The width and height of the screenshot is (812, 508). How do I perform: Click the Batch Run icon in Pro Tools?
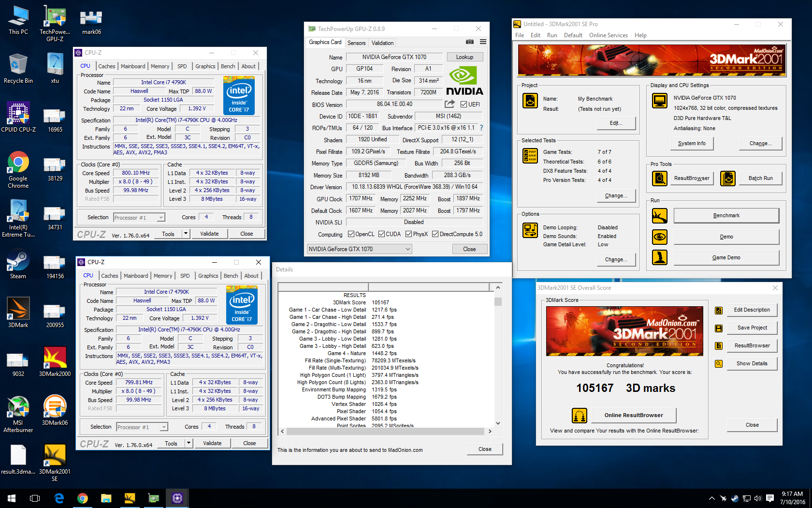[728, 179]
